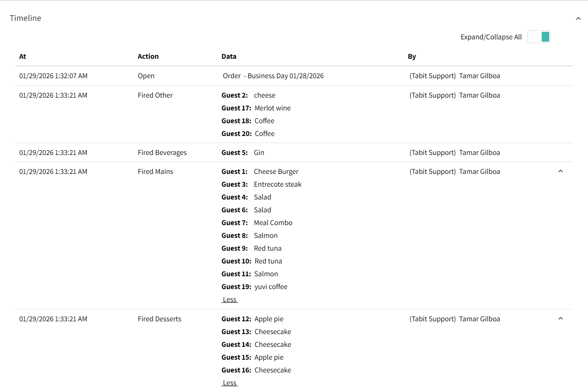588x390 pixels.
Task: Click the Less link under Fired Mains
Action: 230,299
